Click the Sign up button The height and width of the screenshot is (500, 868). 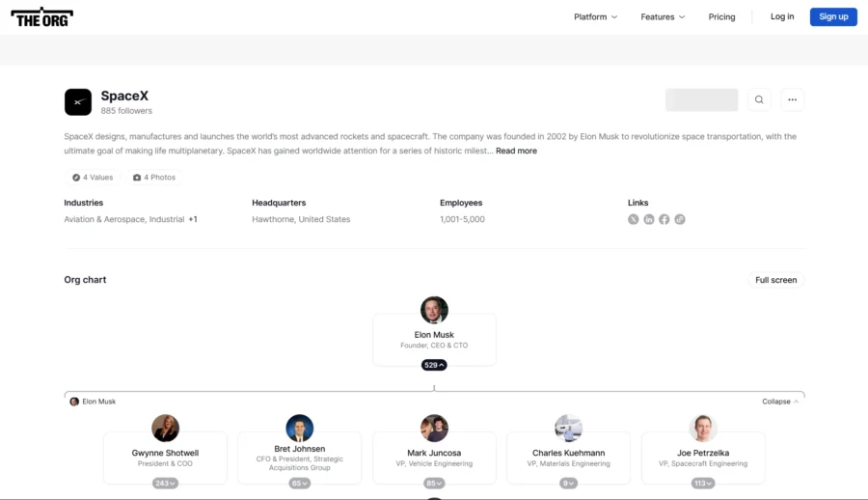pos(833,16)
